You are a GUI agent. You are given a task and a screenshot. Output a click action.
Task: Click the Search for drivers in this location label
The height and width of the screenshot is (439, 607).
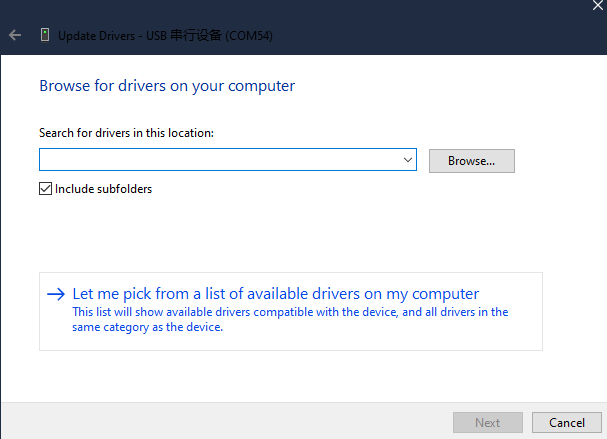pyautogui.click(x=126, y=133)
